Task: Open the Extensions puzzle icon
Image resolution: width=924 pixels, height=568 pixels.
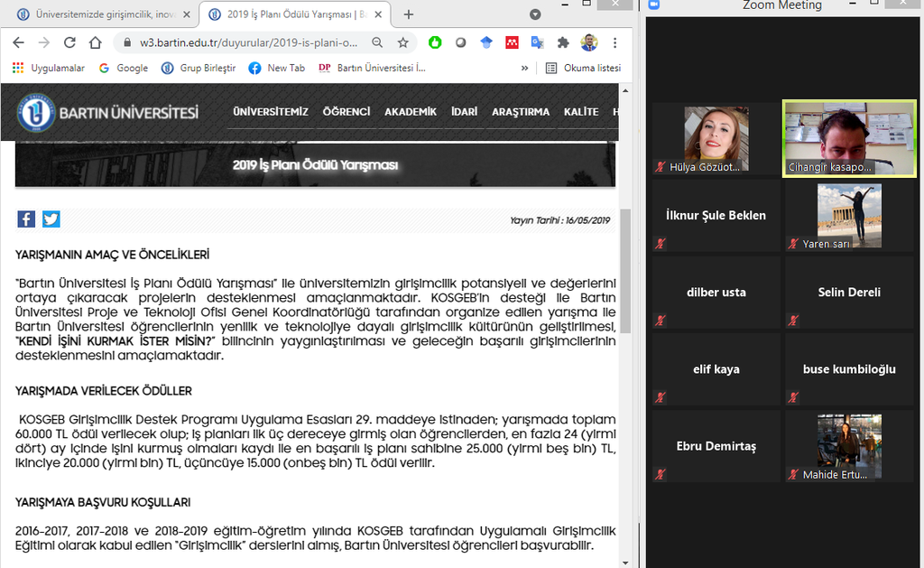Action: (x=563, y=42)
